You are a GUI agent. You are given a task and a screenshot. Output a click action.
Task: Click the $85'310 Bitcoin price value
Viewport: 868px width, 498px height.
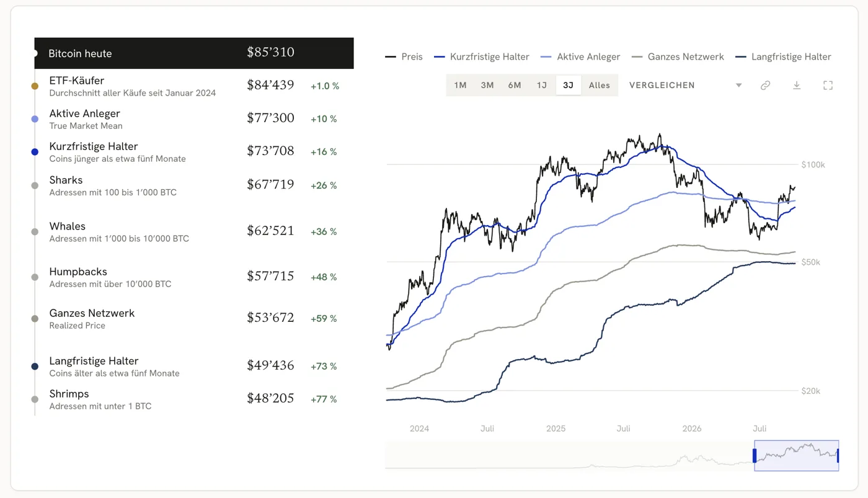[270, 52]
